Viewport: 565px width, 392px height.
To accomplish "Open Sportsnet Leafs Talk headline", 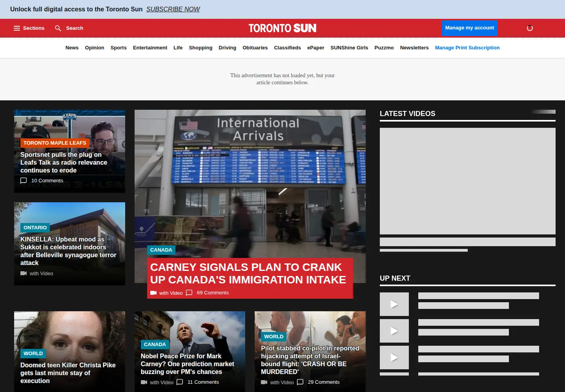I will point(64,162).
